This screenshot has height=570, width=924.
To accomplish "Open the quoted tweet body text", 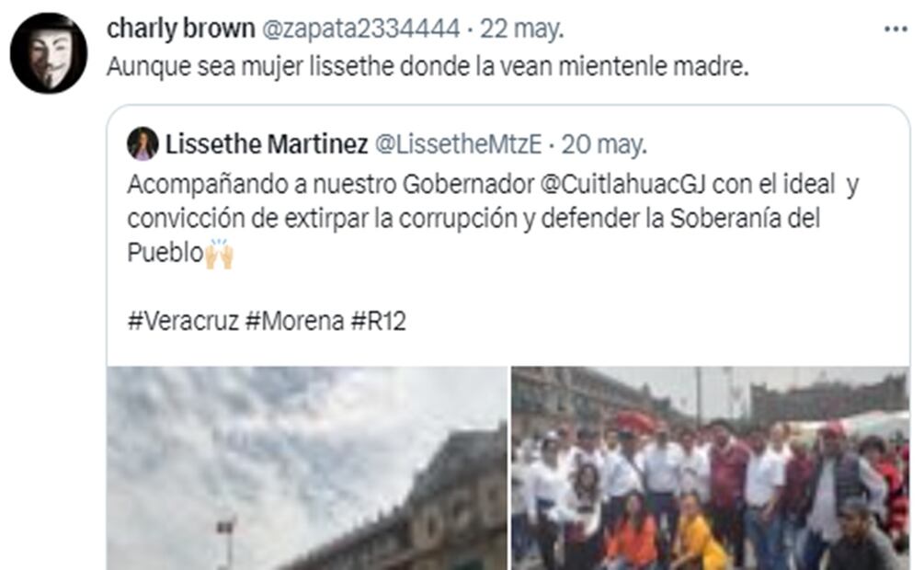I will click(493, 219).
